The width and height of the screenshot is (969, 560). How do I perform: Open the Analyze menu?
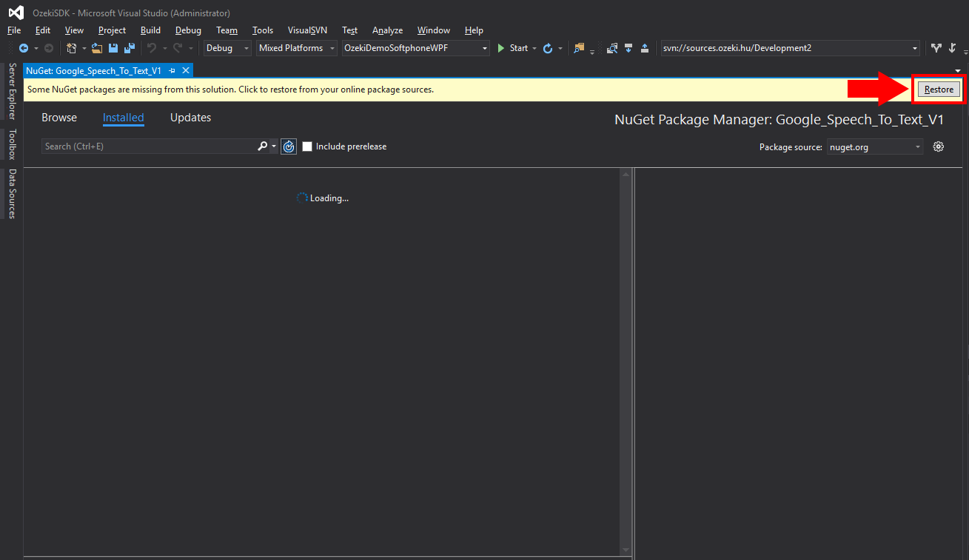tap(387, 30)
